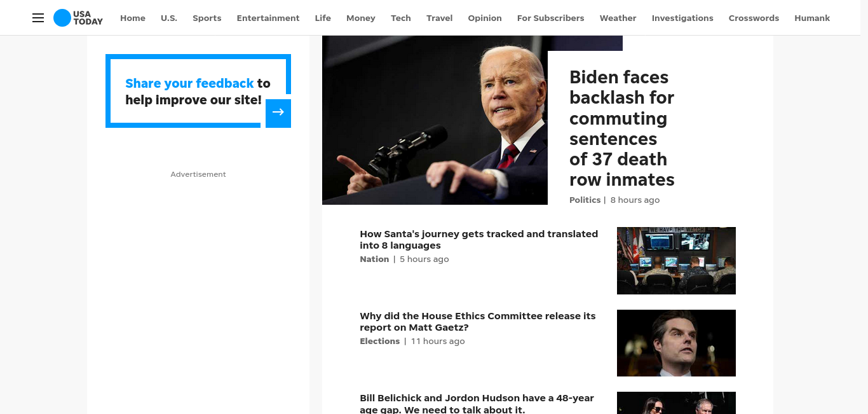The width and height of the screenshot is (868, 414).
Task: Open the Santa's journey tracking article
Action: click(x=479, y=240)
